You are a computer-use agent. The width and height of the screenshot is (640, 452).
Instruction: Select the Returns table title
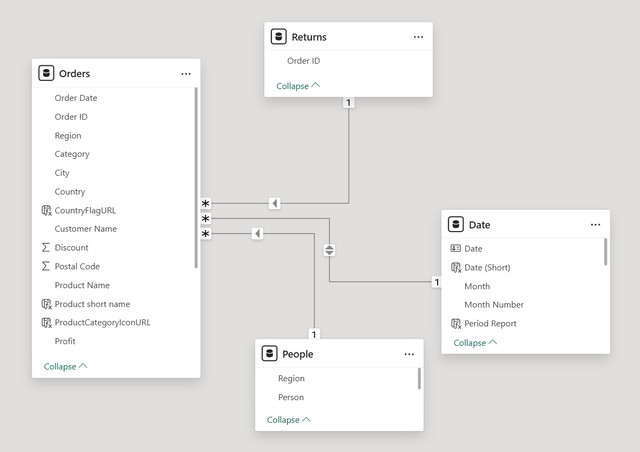[309, 37]
